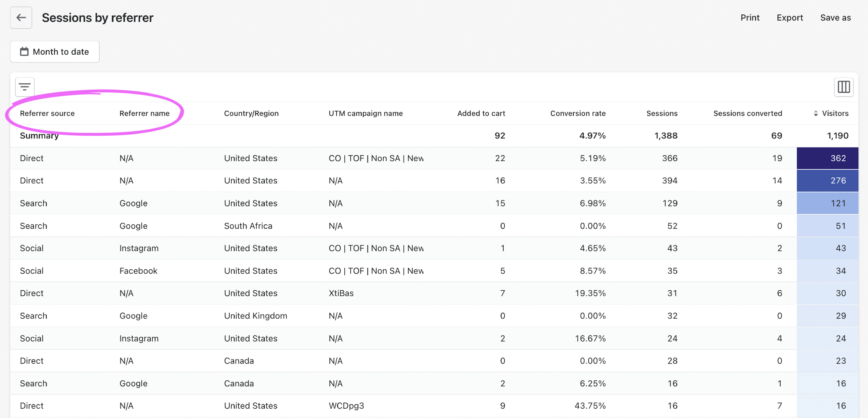This screenshot has height=418, width=868.
Task: Click Save as in top bar
Action: (x=835, y=17)
